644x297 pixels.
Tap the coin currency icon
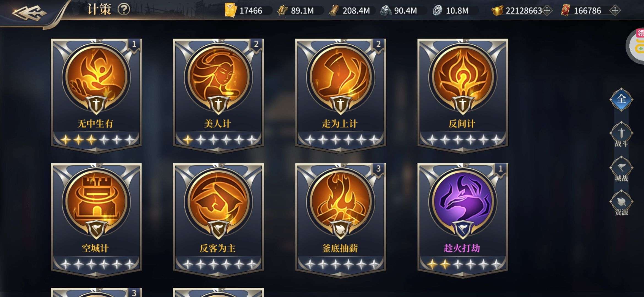click(x=437, y=11)
